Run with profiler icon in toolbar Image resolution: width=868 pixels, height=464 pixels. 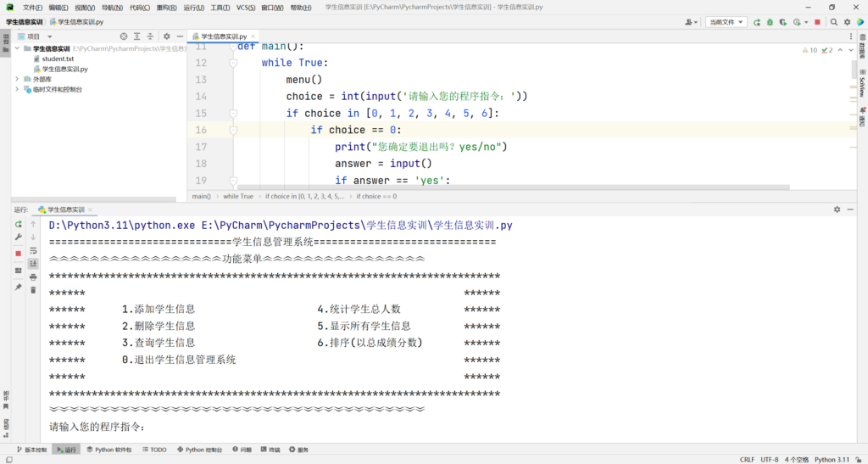coord(797,22)
